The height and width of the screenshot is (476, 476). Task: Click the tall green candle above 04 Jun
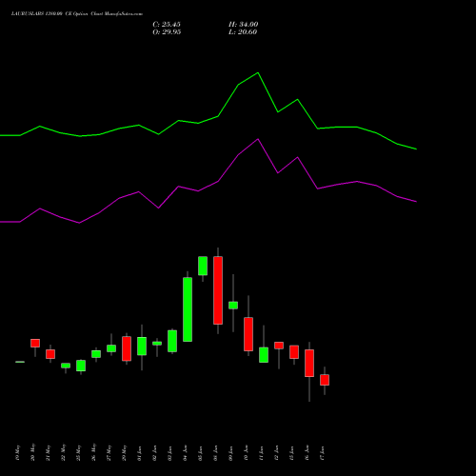[188, 309]
